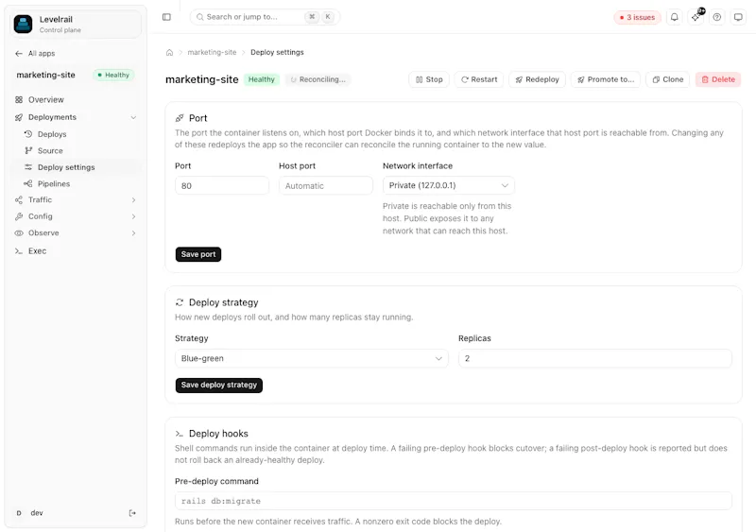
Task: Expand the Config section
Action: tap(76, 216)
